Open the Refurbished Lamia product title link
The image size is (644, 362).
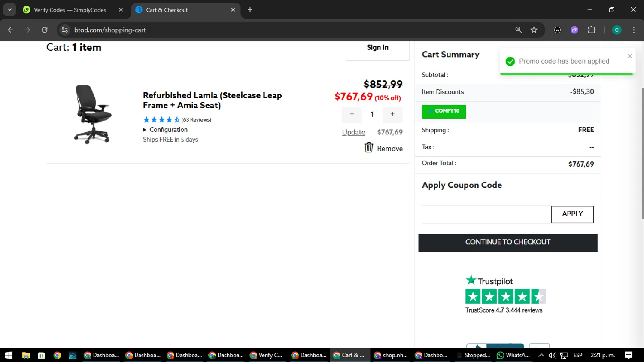(213, 100)
